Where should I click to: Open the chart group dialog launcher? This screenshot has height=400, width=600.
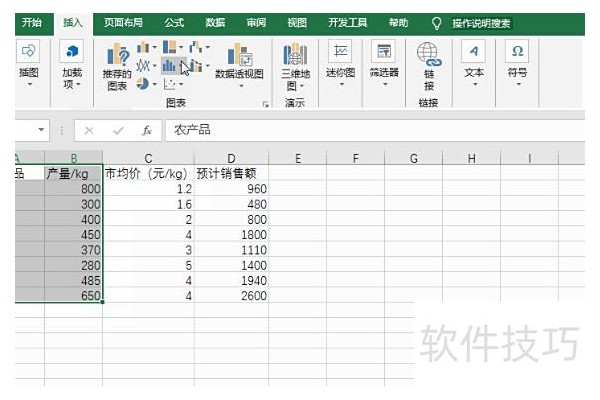(266, 104)
